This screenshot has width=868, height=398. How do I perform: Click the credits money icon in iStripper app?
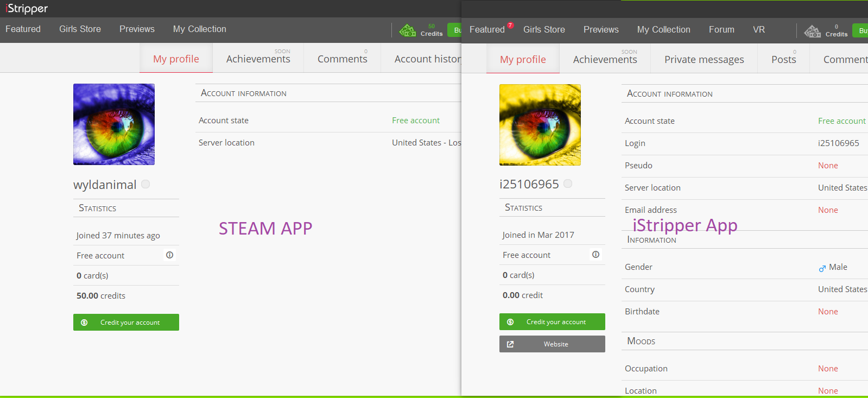[x=813, y=31]
